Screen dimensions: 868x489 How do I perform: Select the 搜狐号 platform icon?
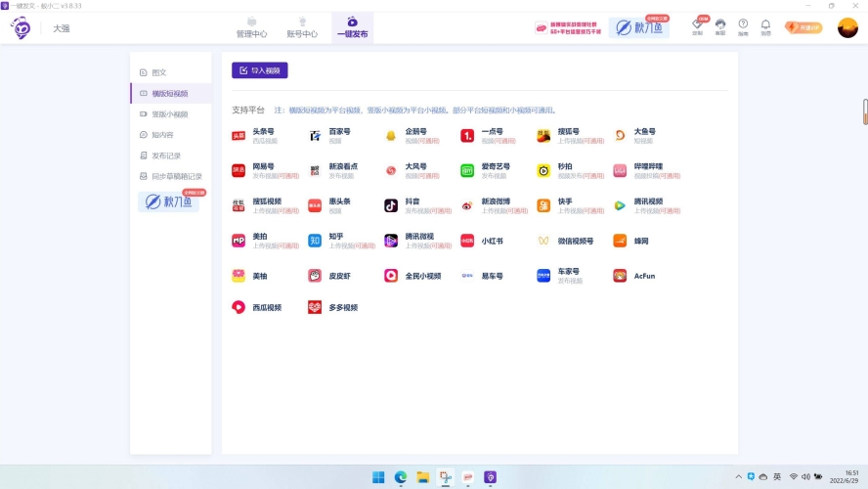(543, 136)
